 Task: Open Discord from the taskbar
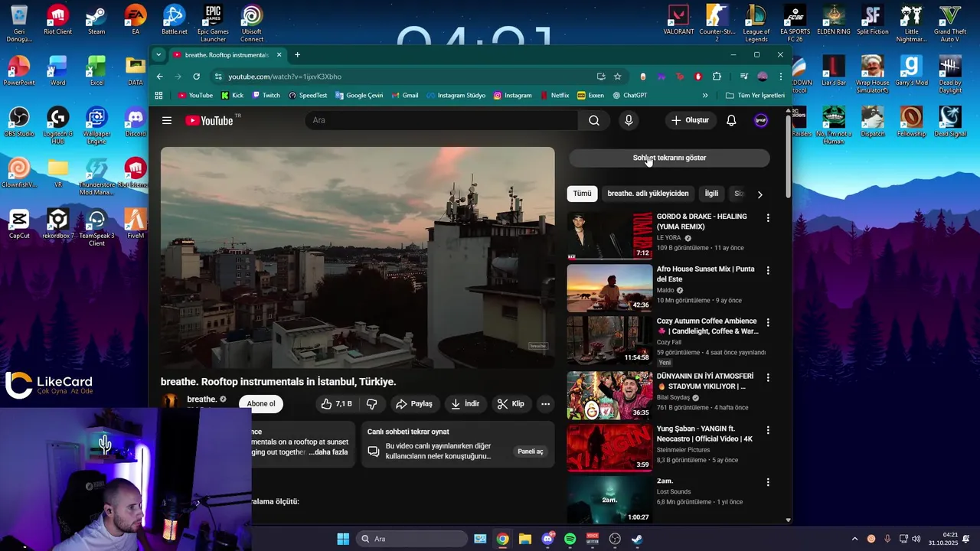coord(547,539)
